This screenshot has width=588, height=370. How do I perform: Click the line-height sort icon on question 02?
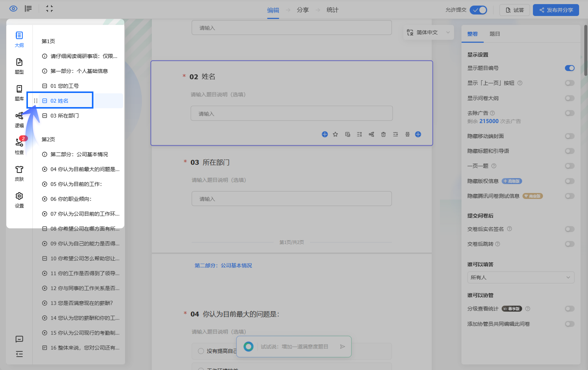[359, 134]
